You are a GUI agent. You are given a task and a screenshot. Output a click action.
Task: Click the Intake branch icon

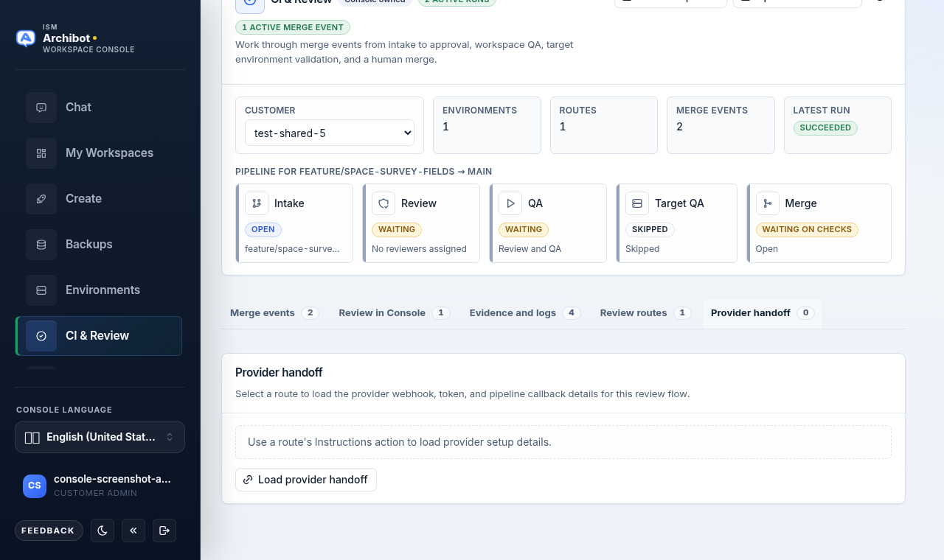(257, 203)
